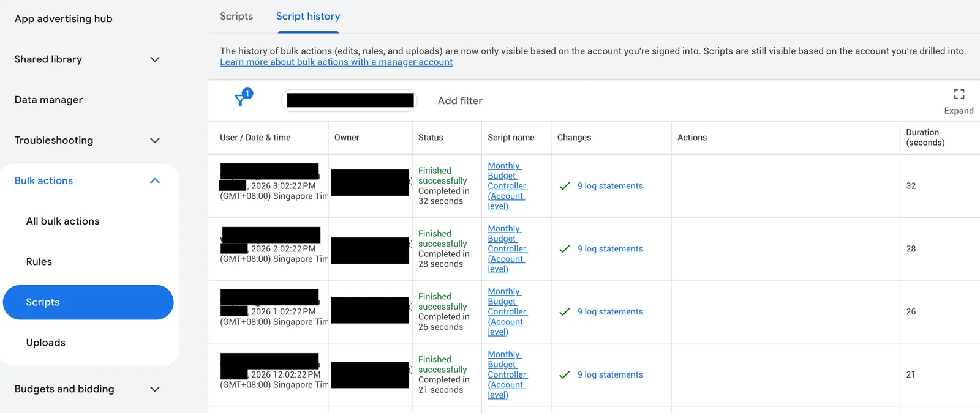Click the 2026 2:02:22 PM timestamp
This screenshot has height=413, width=980.
284,249
